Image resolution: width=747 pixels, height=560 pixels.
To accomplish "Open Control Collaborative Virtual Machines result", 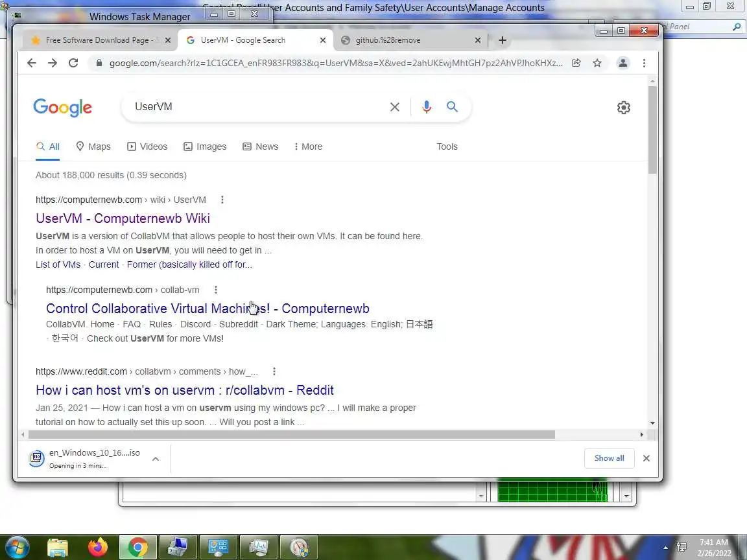I will (x=207, y=309).
